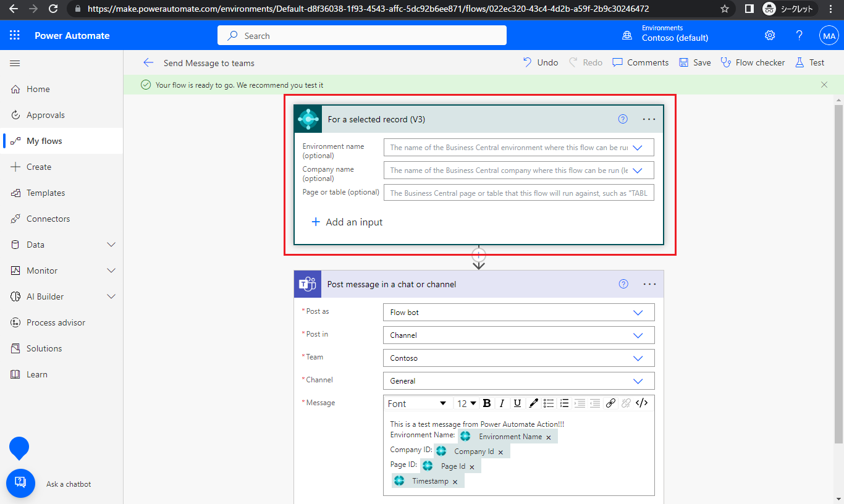Switch to HTML code view in message editor

pos(642,403)
